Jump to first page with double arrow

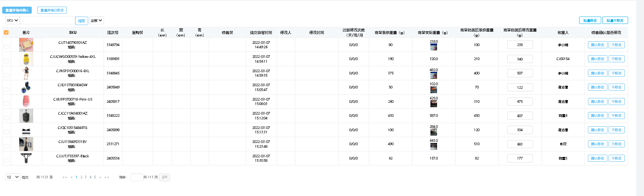pos(65,177)
